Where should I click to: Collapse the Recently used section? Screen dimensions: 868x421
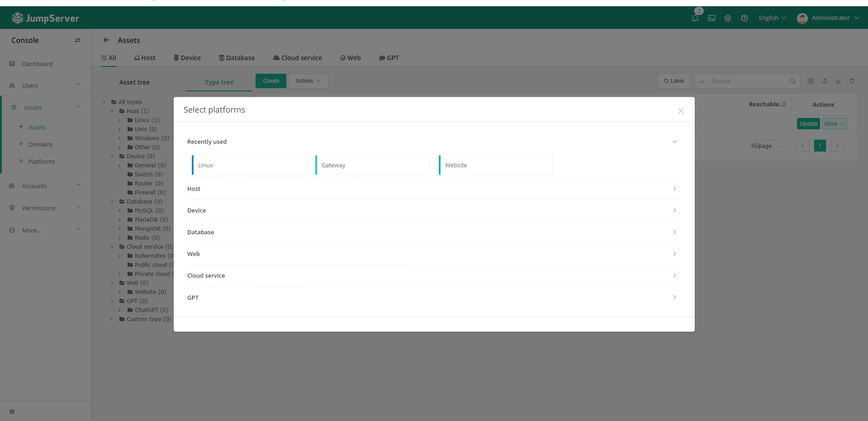674,142
